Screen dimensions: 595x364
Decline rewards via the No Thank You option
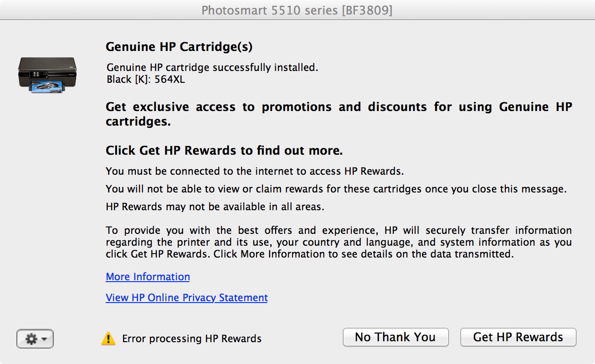[x=395, y=337]
